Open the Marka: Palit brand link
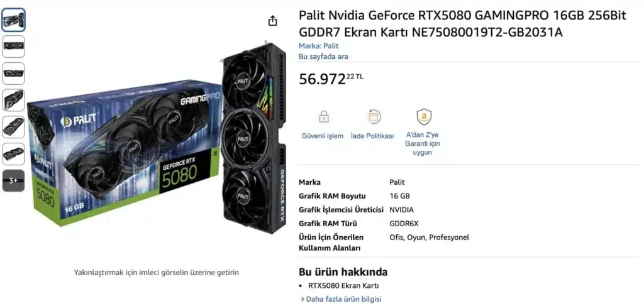 coord(319,46)
